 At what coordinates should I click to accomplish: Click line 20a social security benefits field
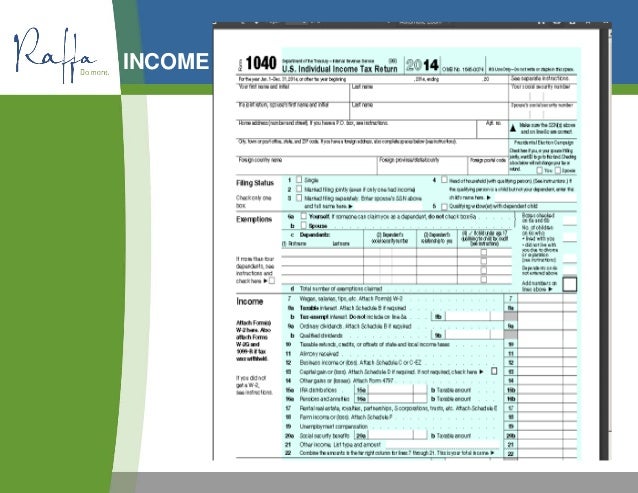(x=397, y=435)
